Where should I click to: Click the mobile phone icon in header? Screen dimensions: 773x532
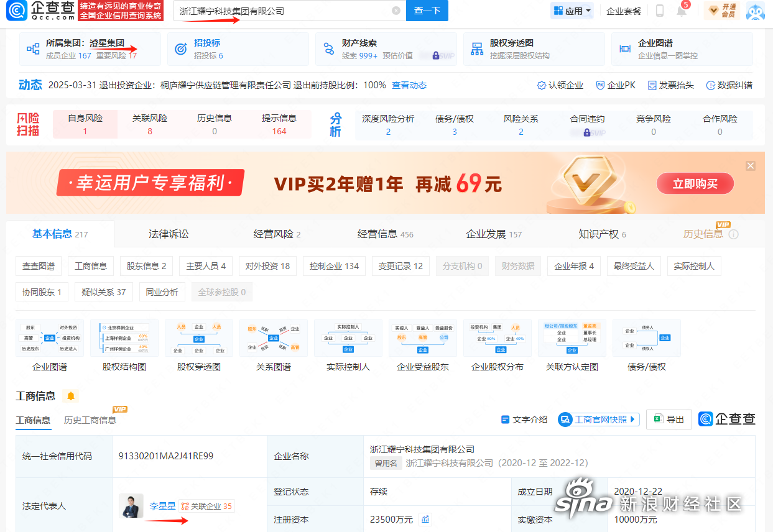[x=660, y=11]
